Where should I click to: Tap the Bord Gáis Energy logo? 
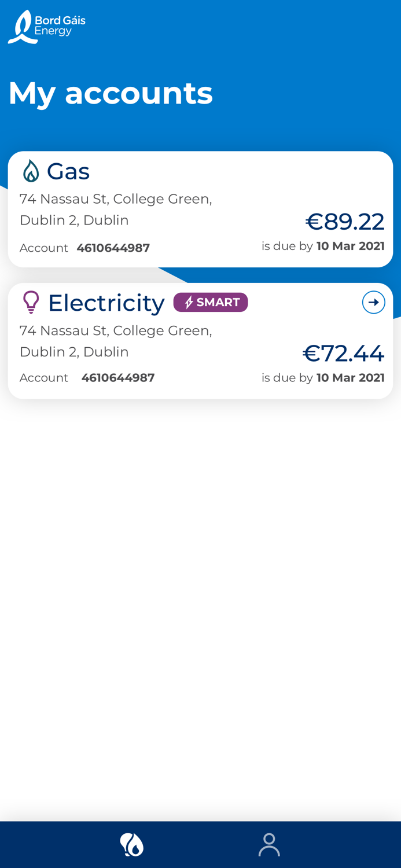coord(47,26)
